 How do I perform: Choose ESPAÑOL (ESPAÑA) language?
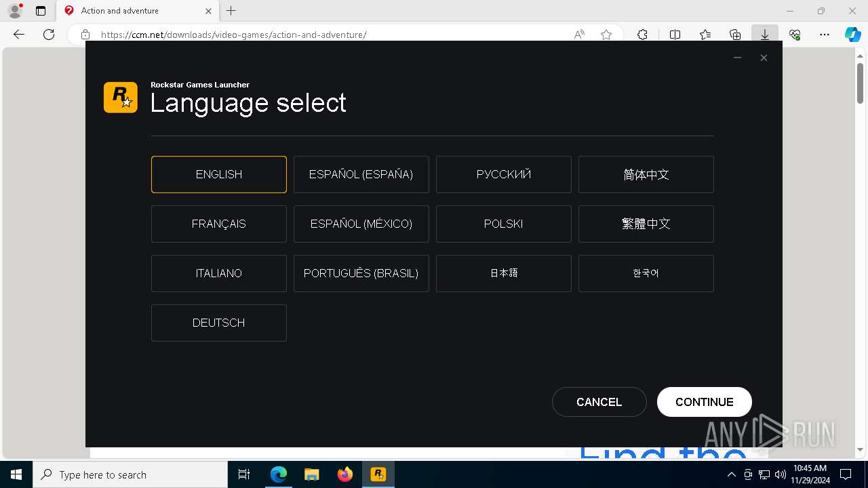[361, 174]
